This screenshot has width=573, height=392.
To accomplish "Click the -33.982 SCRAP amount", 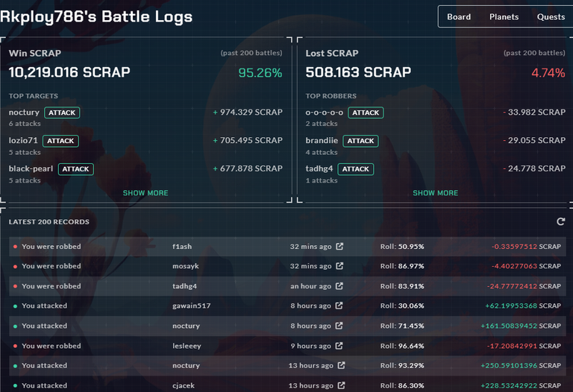I will click(534, 112).
